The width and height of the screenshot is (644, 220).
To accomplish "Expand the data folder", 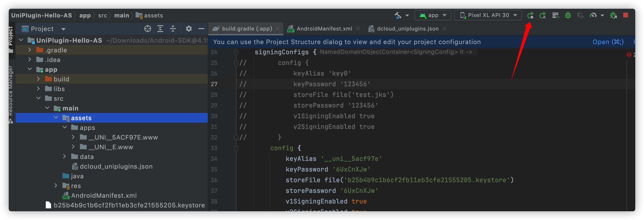I will [64, 157].
